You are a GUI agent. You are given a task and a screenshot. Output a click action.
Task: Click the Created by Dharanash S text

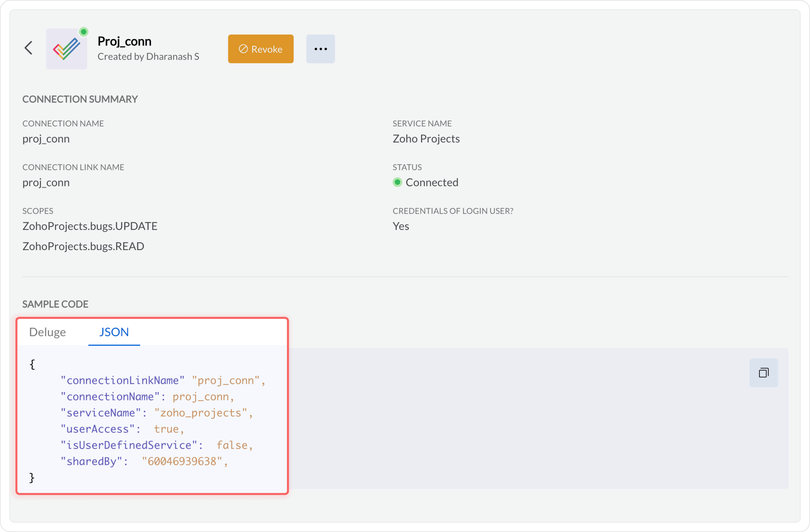[148, 56]
